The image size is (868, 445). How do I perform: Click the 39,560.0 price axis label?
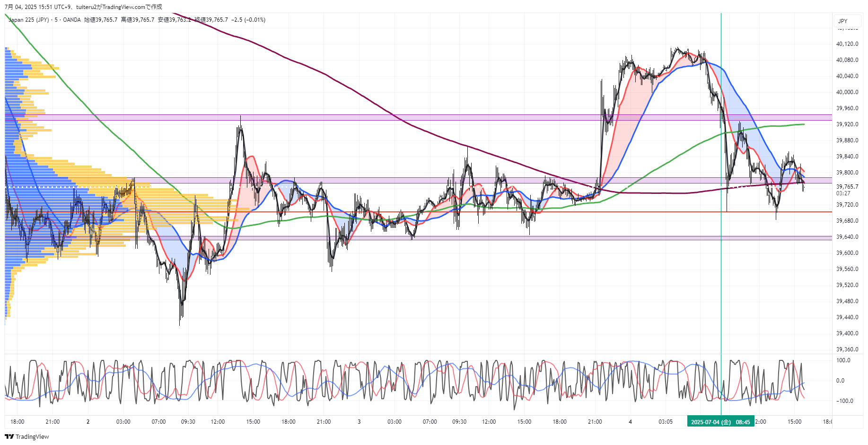[847, 269]
